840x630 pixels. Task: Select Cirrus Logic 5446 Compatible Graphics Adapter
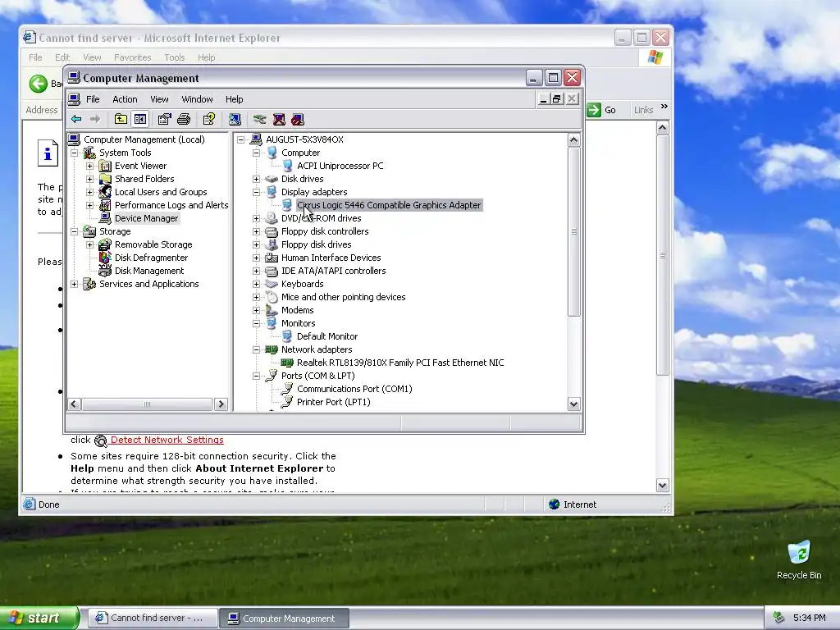(389, 205)
